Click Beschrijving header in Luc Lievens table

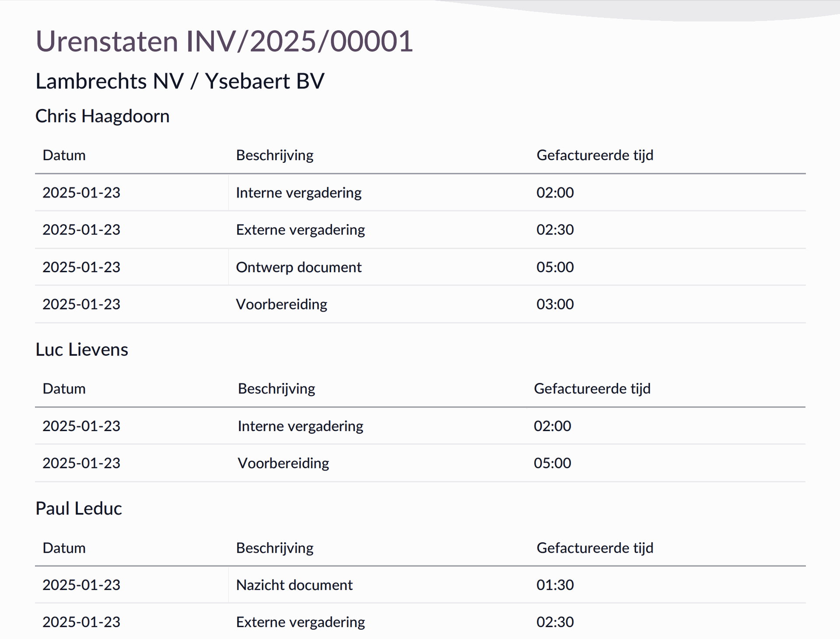pos(276,389)
